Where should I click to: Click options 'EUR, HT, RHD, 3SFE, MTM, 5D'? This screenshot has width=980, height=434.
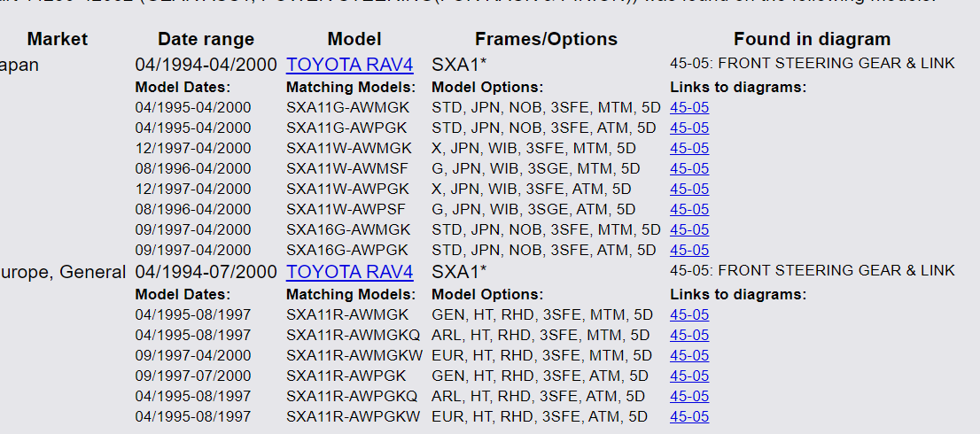click(x=542, y=355)
